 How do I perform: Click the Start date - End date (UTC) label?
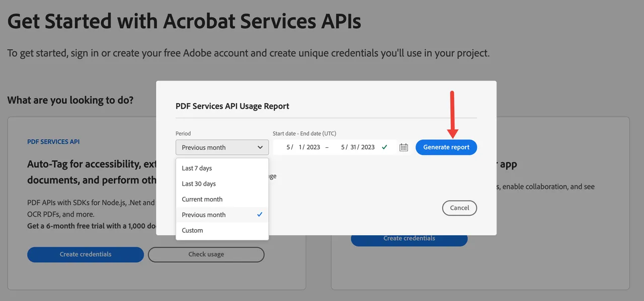[x=304, y=134]
